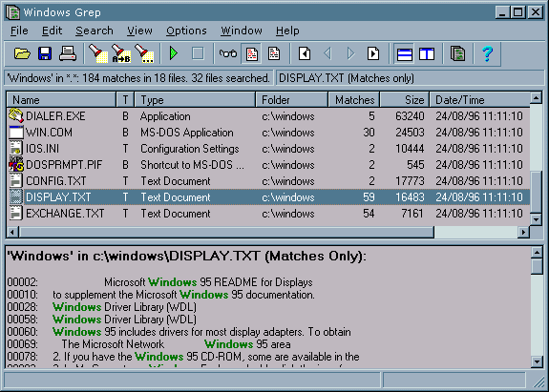Select the IOS.INI file row
Image resolution: width=549 pixels, height=392 pixels.
tap(268, 149)
